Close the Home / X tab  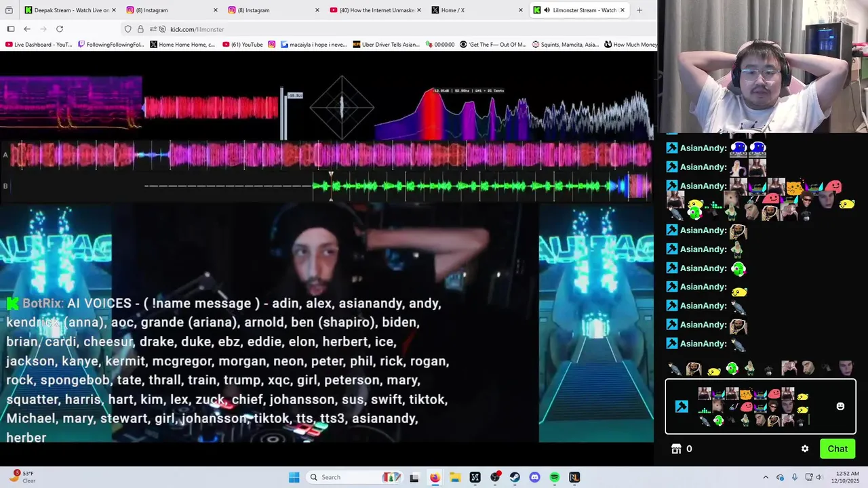(521, 10)
